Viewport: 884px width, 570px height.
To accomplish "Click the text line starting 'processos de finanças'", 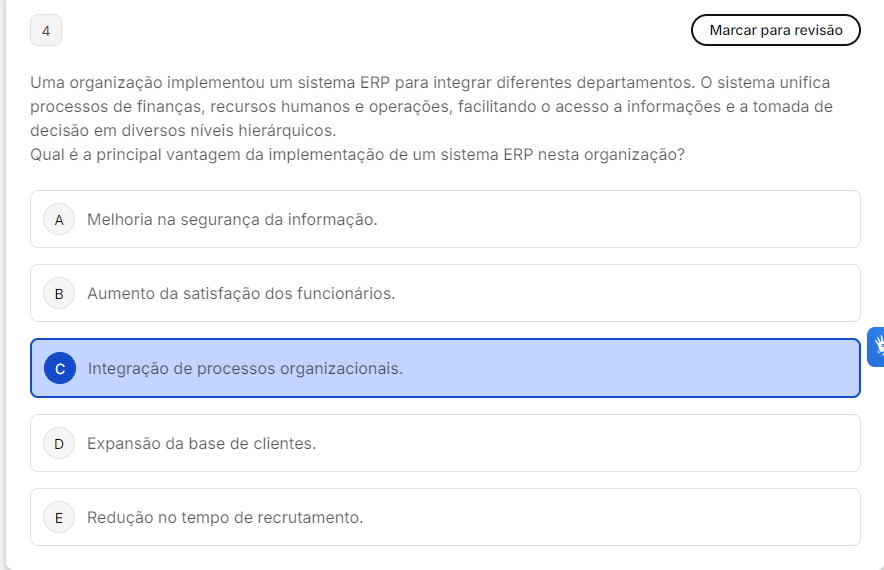I will pyautogui.click(x=431, y=107).
